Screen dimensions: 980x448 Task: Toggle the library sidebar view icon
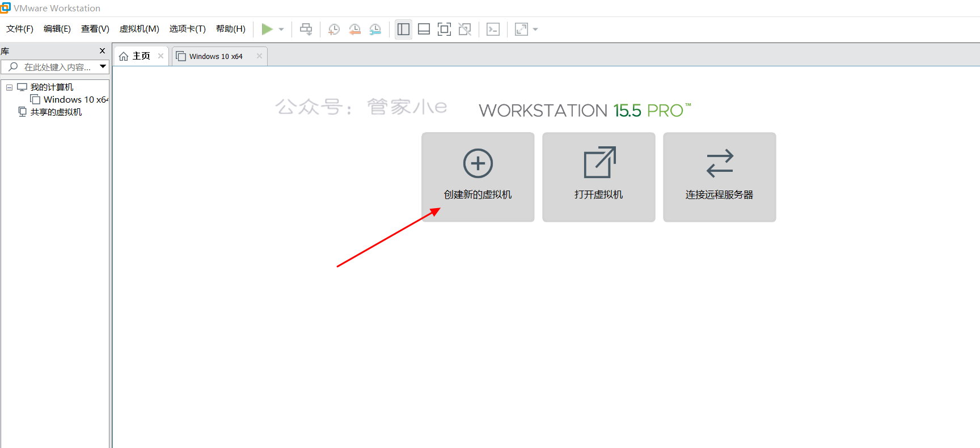(x=403, y=29)
